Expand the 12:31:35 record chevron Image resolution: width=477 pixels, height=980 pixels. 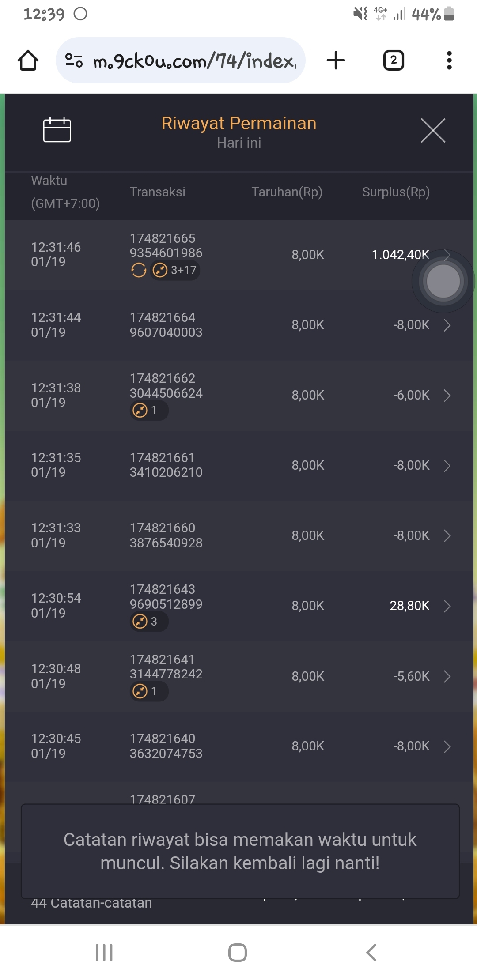447,466
